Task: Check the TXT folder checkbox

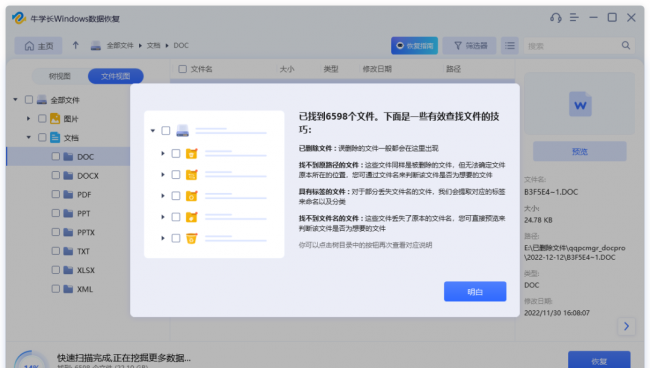Action: click(x=56, y=251)
